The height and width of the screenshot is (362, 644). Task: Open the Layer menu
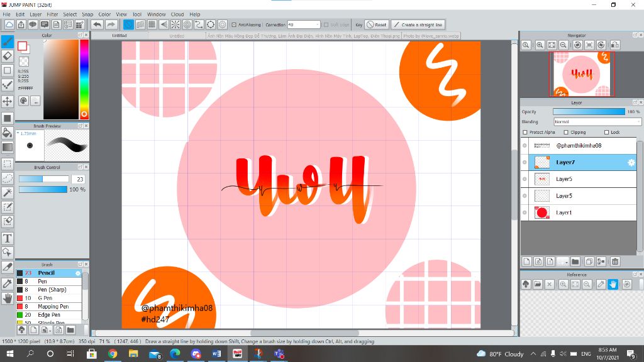click(36, 14)
